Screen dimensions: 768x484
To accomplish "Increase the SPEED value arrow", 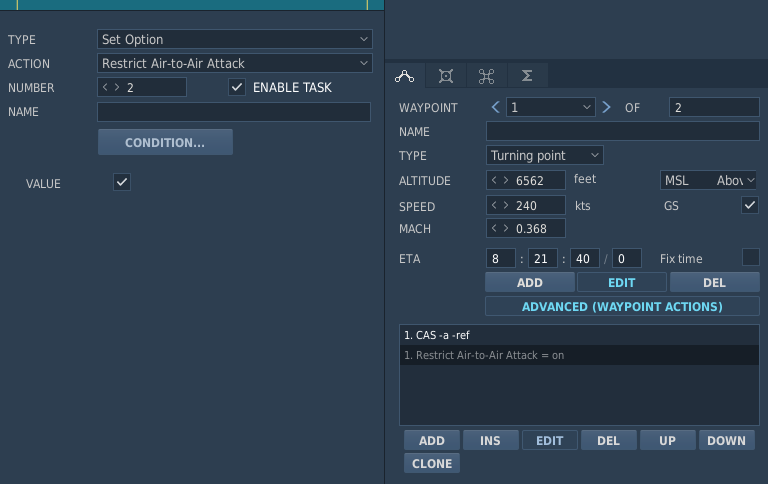I will point(506,205).
